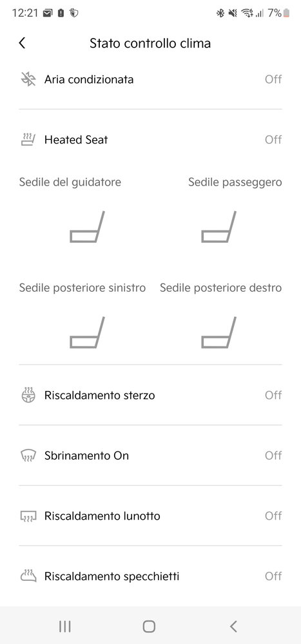Tap the rear window heating icon
301x644 pixels.
coord(28,516)
